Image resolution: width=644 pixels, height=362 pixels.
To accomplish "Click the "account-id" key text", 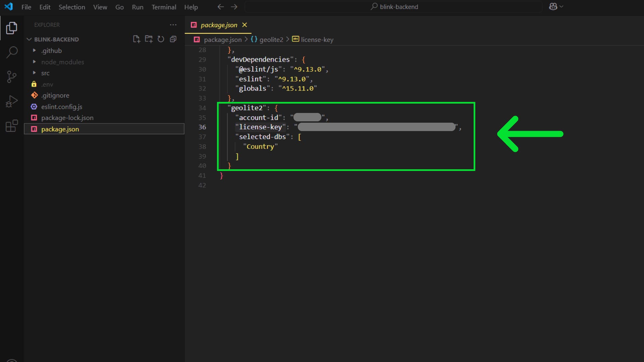I will (x=258, y=118).
